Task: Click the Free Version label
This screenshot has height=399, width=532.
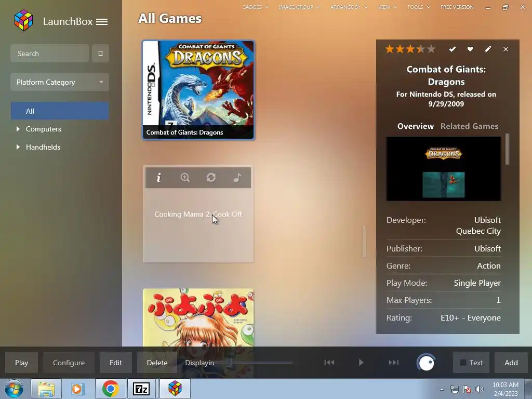Action: click(x=457, y=7)
